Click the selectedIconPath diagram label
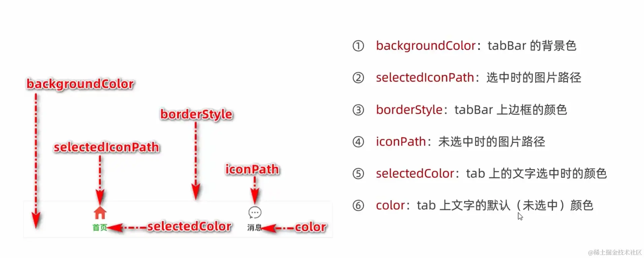This screenshot has width=644, height=258. pyautogui.click(x=107, y=147)
